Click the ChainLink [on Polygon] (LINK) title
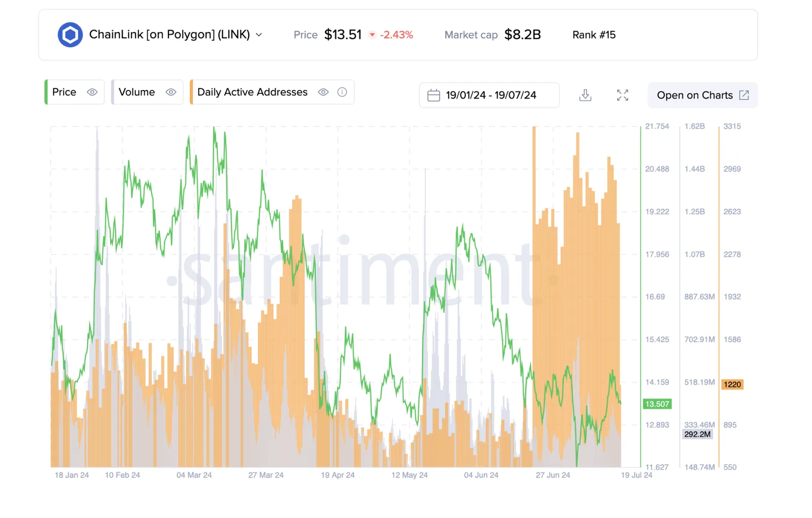This screenshot has width=812, height=518. (170, 35)
